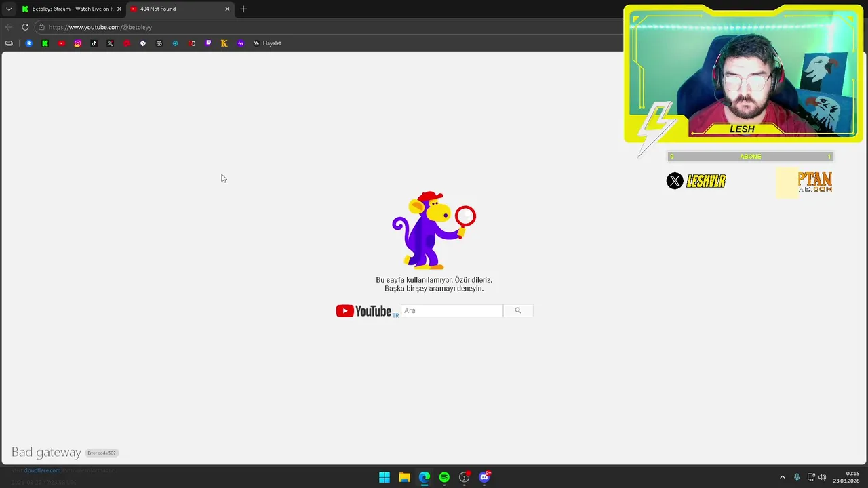Open File Explorer from taskbar
The width and height of the screenshot is (868, 488).
404,477
